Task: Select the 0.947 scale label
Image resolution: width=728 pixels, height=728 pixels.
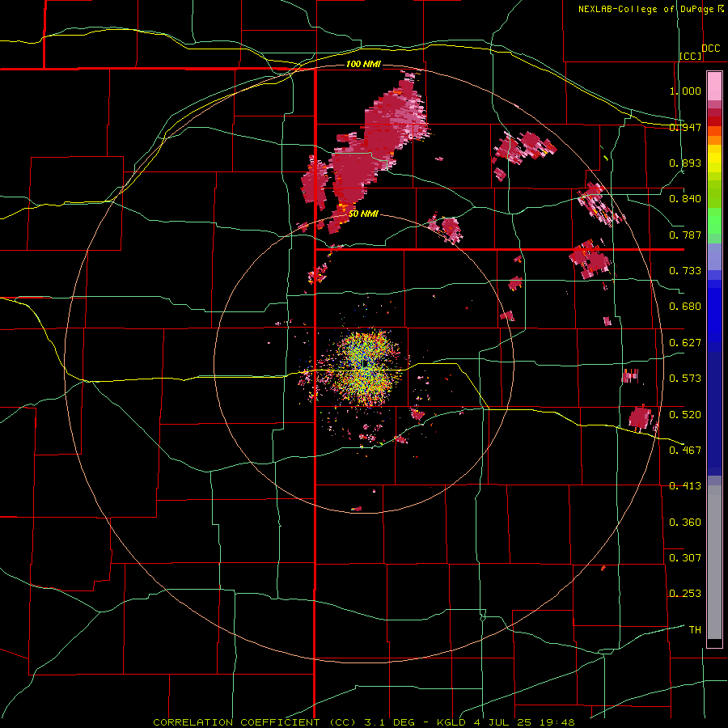Action: pos(685,127)
